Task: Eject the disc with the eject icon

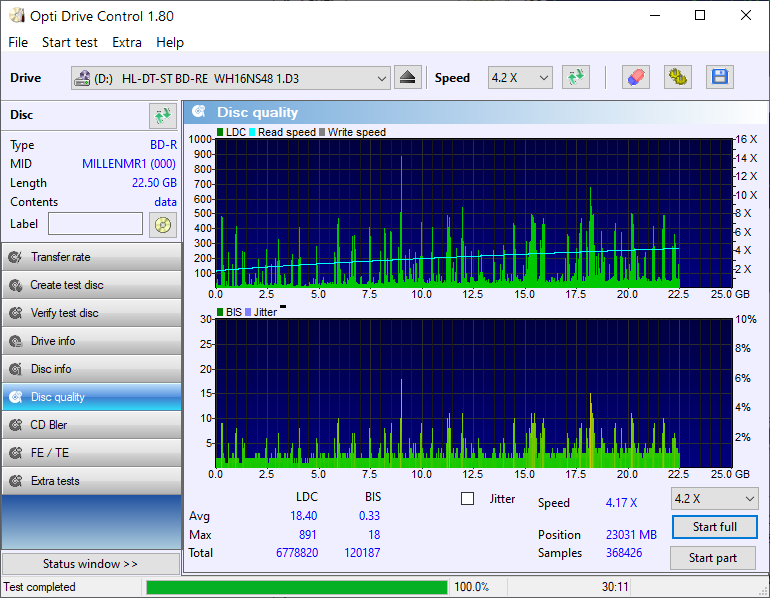Action: (408, 78)
